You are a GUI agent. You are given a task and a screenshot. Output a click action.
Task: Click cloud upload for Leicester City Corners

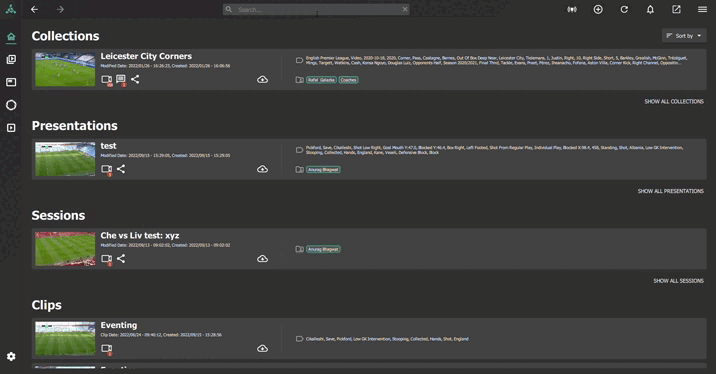click(262, 79)
